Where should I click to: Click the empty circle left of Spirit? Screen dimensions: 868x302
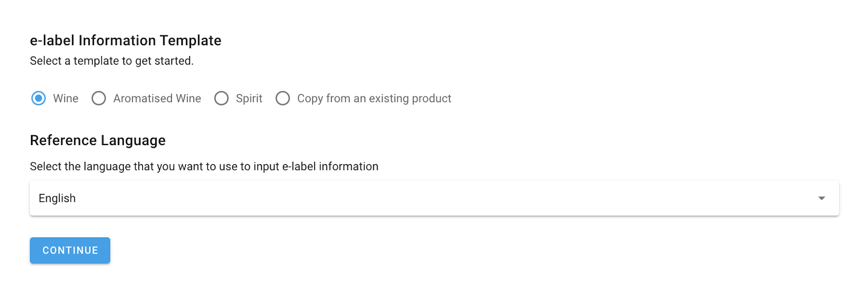221,98
